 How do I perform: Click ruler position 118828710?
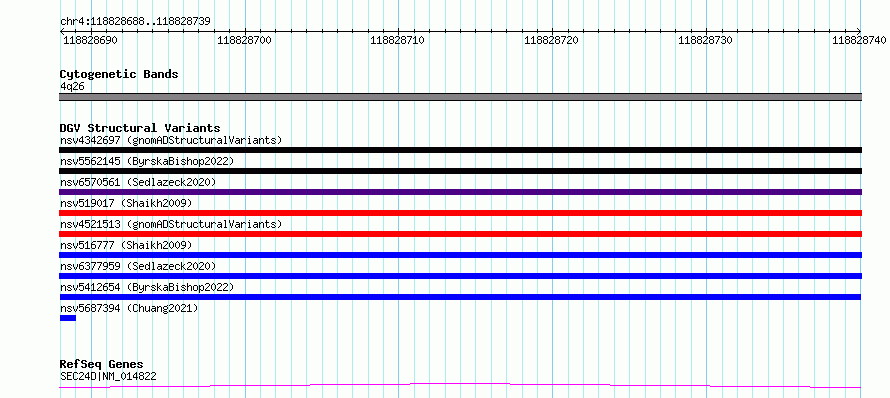pyautogui.click(x=398, y=40)
